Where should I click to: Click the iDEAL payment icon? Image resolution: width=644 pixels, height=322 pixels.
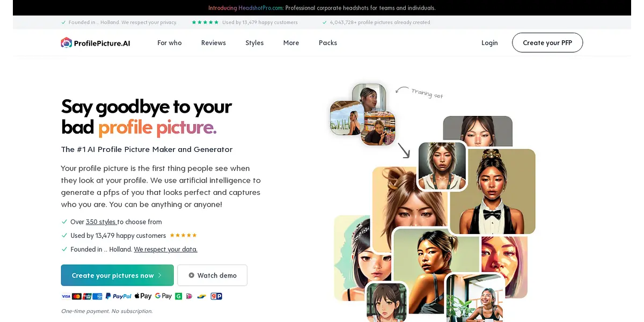tap(189, 296)
